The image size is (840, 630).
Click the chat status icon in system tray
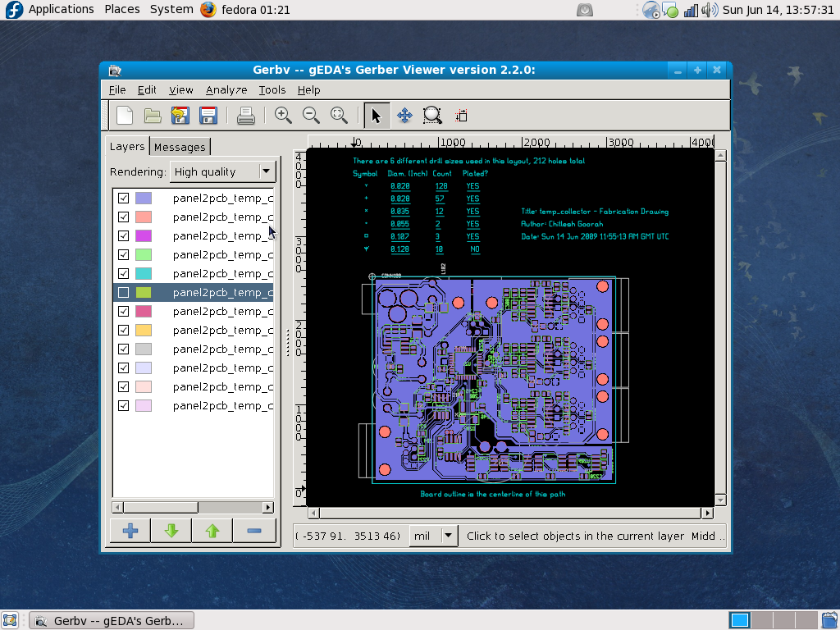pyautogui.click(x=670, y=10)
